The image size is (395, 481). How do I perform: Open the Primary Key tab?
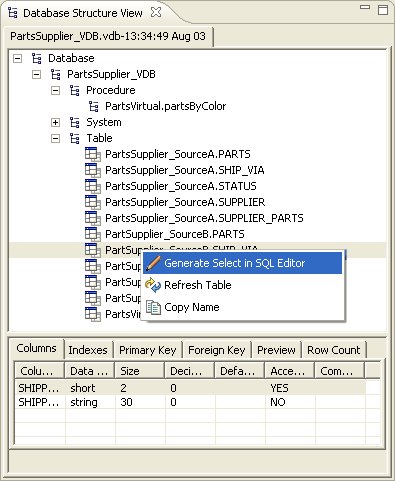coord(148,350)
